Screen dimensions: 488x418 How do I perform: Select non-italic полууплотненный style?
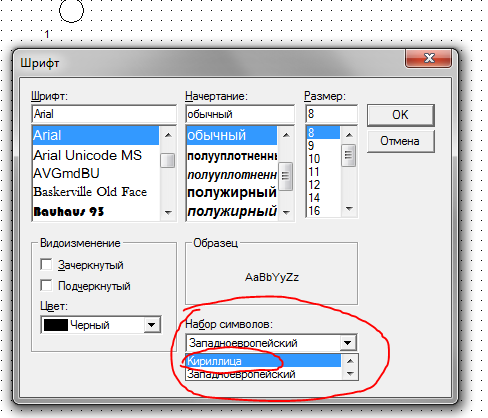click(232, 156)
